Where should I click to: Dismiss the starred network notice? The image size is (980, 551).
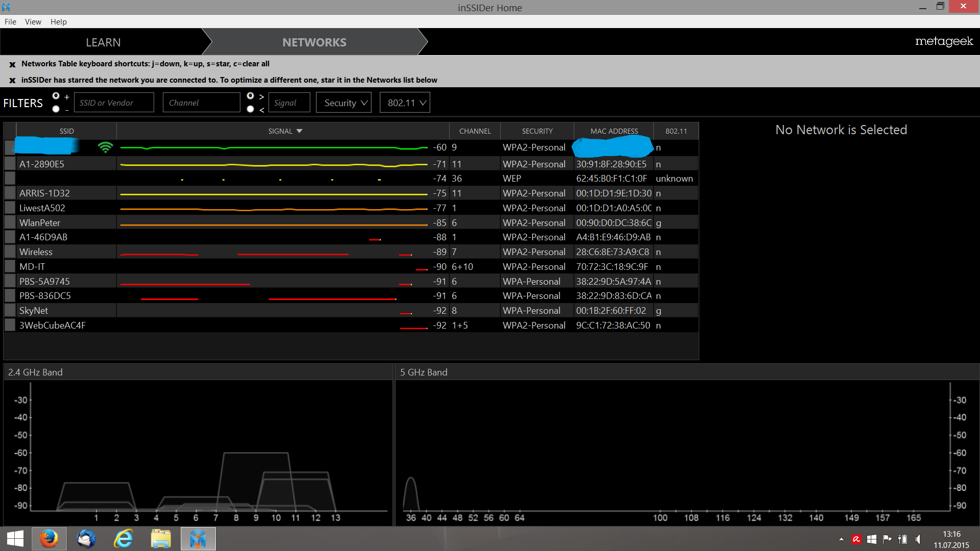click(12, 81)
